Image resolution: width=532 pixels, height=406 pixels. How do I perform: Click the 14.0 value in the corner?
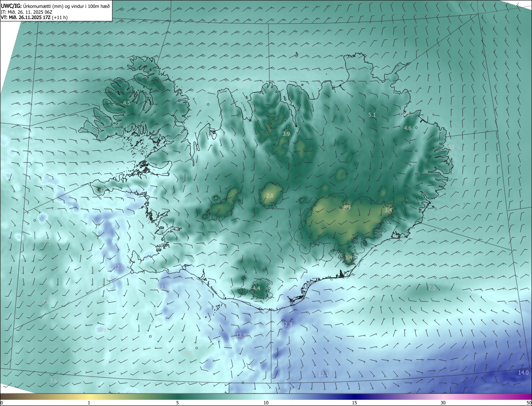pos(523,373)
